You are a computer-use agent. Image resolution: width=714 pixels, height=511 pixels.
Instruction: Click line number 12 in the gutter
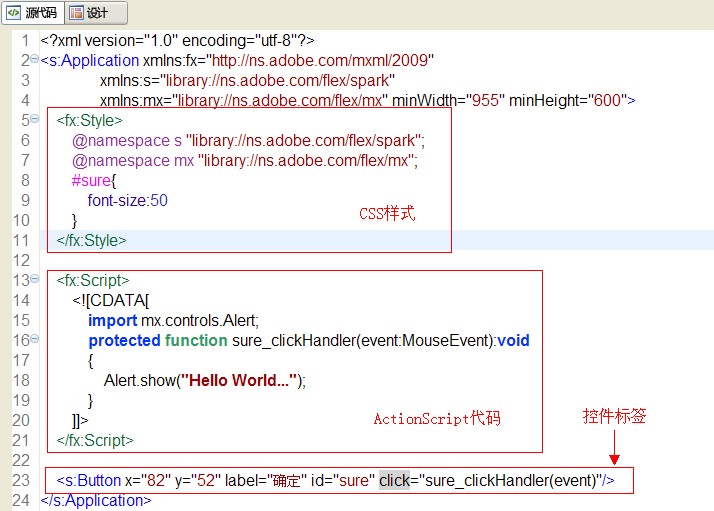click(x=21, y=261)
